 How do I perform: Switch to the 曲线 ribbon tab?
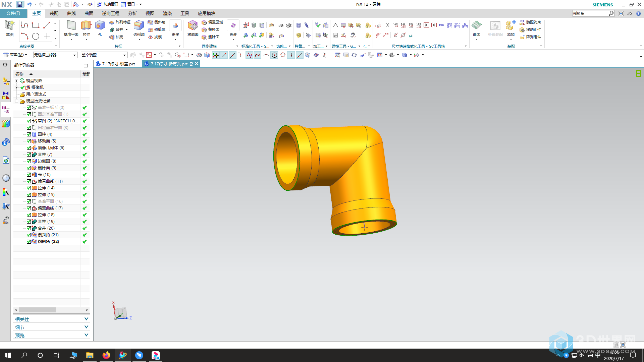click(x=71, y=13)
